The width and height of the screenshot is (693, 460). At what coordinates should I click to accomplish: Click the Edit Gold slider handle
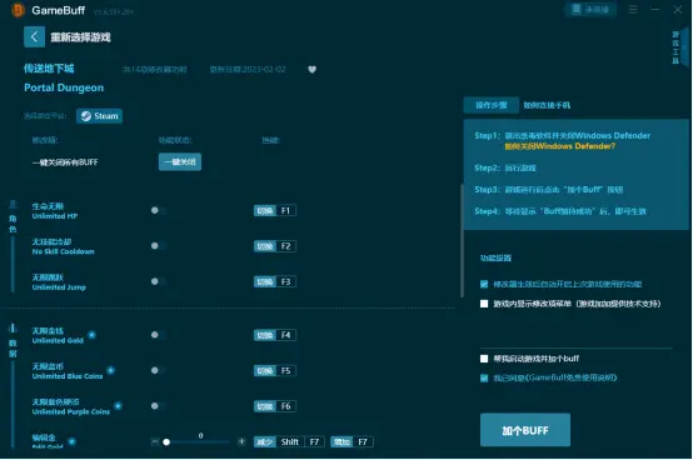pos(166,442)
